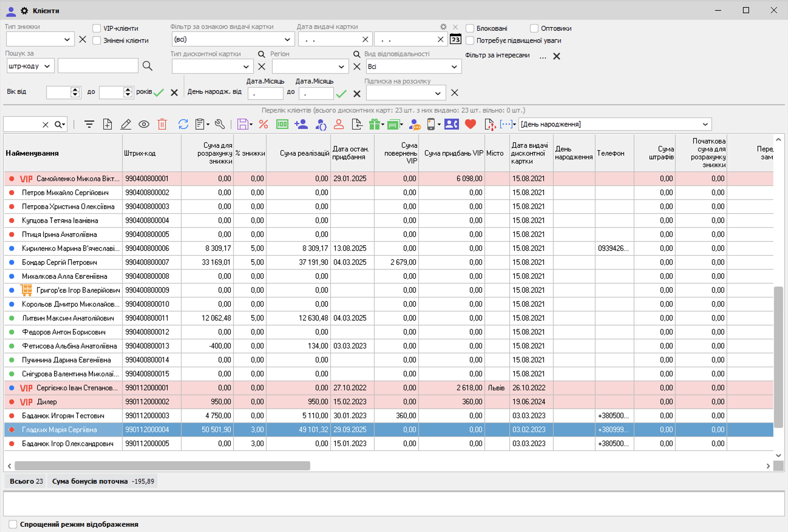788x532 pixels.
Task: Open the Вид відповідальності dropdown
Action: tap(454, 67)
